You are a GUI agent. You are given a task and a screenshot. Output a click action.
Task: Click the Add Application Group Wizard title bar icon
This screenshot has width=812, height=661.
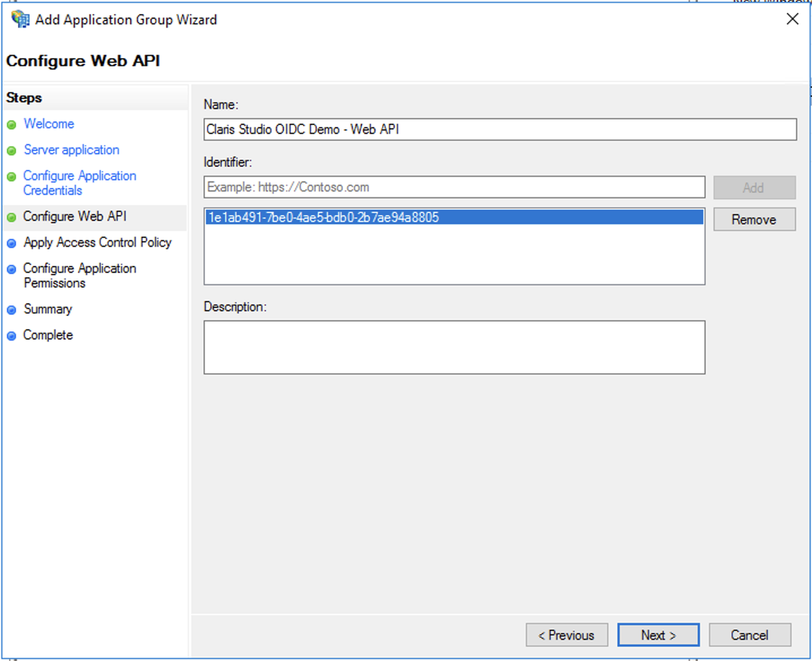pos(19,19)
